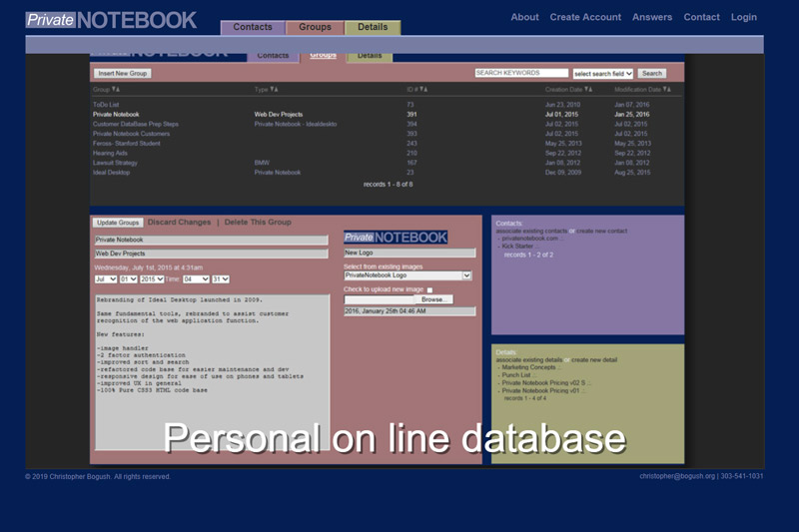Sort by the Modification Date column arrows
Image resolution: width=799 pixels, height=532 pixels.
click(667, 90)
